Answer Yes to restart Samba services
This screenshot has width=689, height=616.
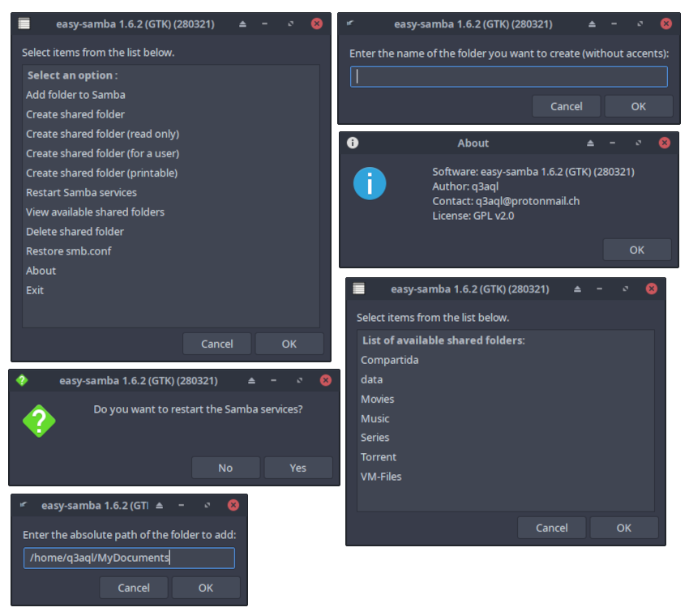(298, 468)
